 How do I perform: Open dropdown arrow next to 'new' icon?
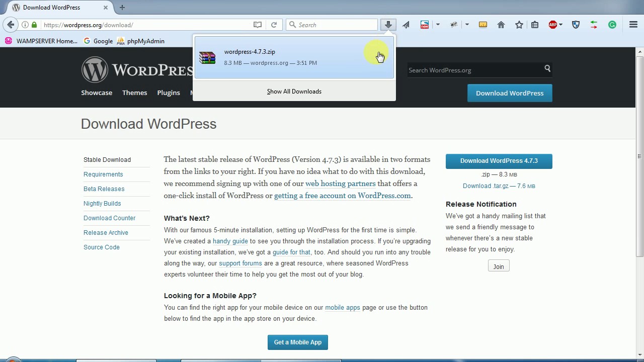438,25
